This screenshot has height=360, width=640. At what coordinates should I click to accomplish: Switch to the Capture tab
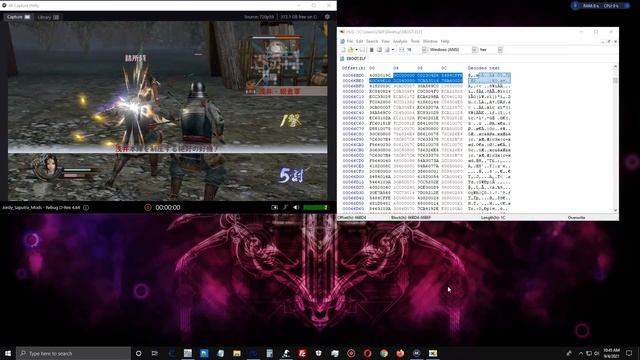click(18, 17)
